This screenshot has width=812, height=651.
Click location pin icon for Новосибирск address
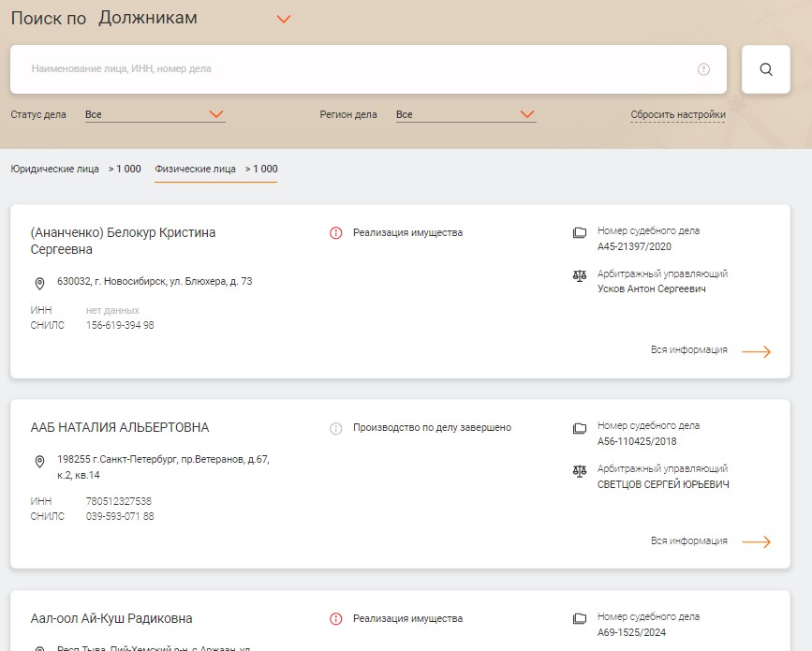pos(39,283)
